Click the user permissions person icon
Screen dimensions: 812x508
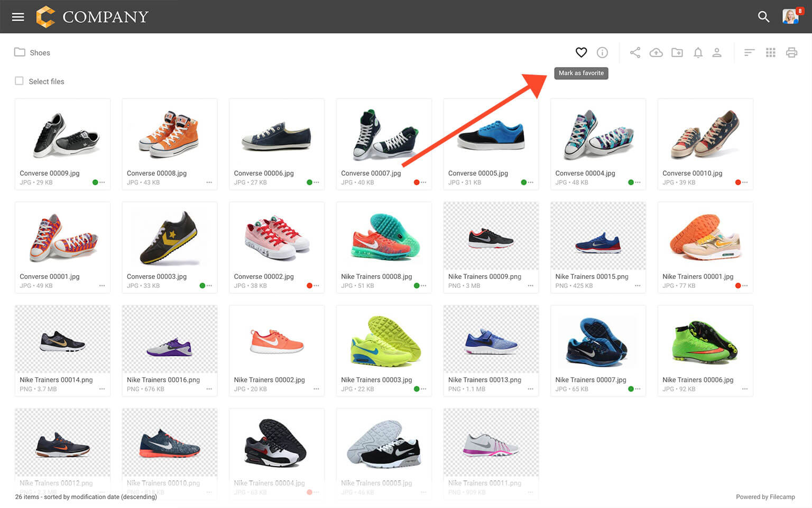[717, 52]
